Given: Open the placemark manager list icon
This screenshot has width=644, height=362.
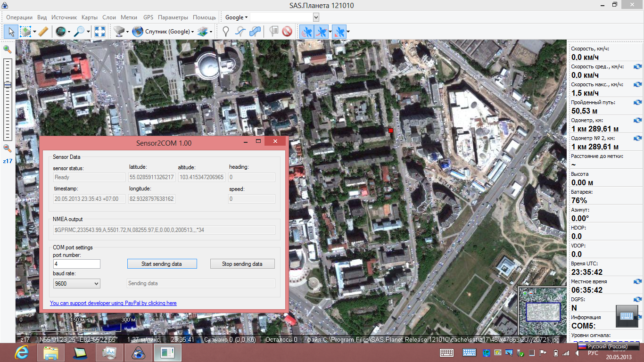Looking at the screenshot, I should click(x=273, y=32).
